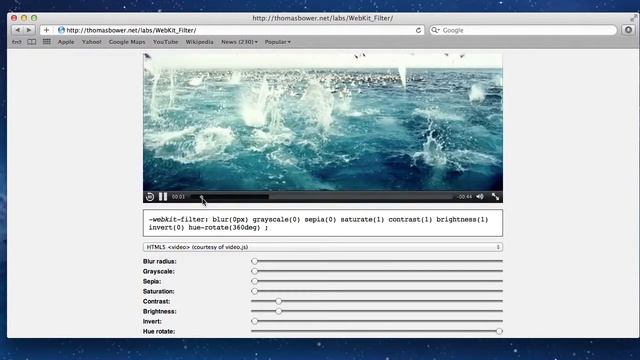
Task: Open Top Sites grid icon
Action: [47, 42]
